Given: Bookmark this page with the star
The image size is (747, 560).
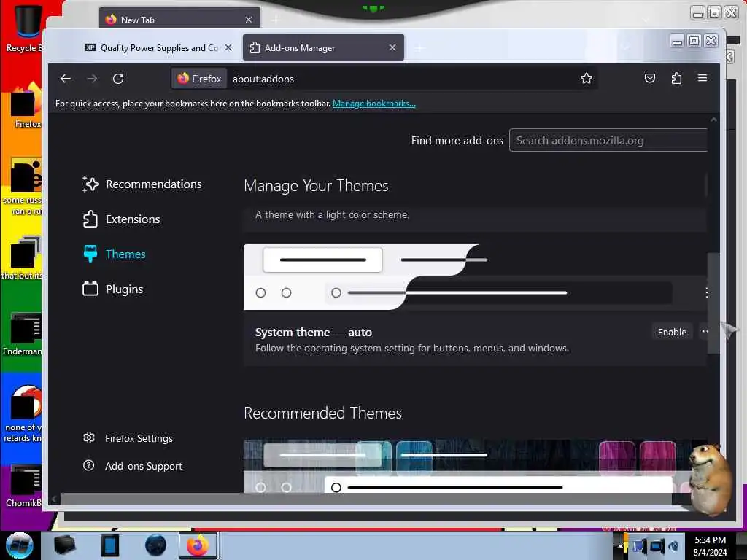Looking at the screenshot, I should (x=587, y=79).
